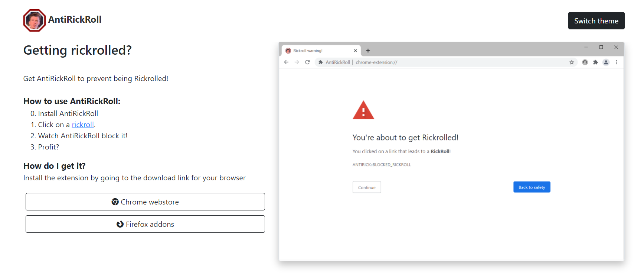The width and height of the screenshot is (644, 277).
Task: Click the puzzle-piece extensions icon
Action: pyautogui.click(x=595, y=62)
